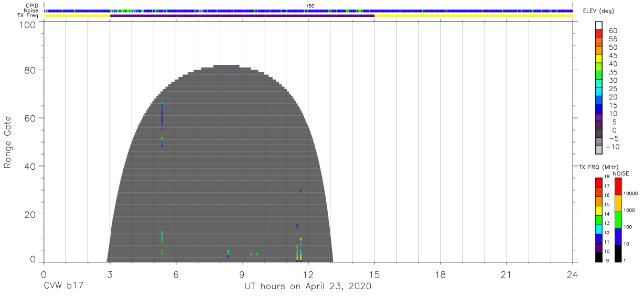644x297 pixels.
Task: Click the y-axis tick label 100
Action: [x=28, y=24]
